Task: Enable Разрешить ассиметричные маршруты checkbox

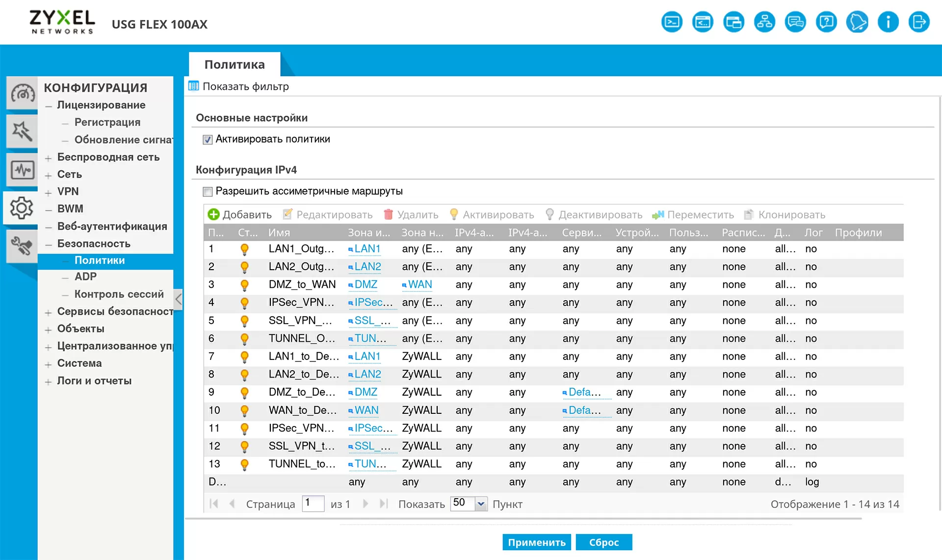Action: (208, 191)
